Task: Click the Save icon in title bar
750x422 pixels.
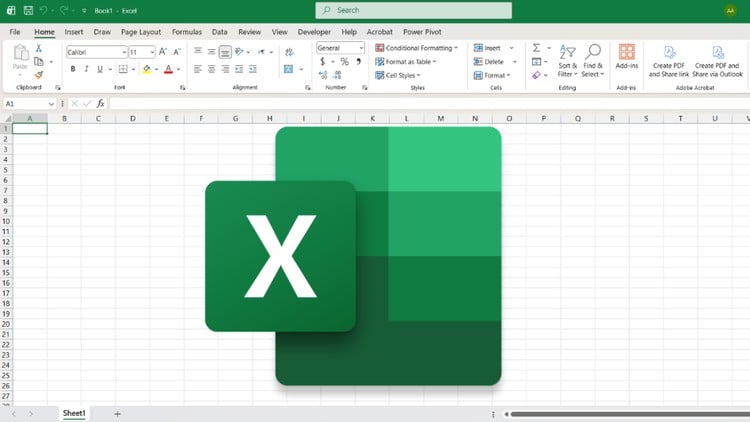Action: [x=28, y=11]
